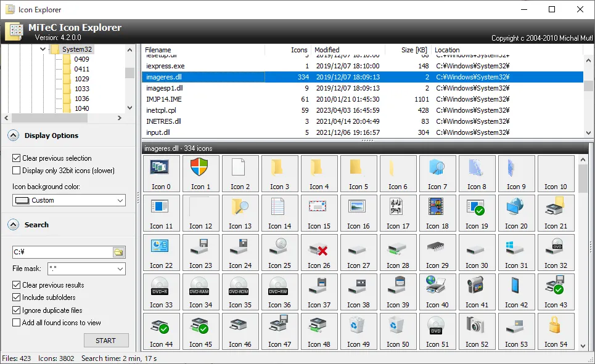The height and width of the screenshot is (364, 595).
Task: Sort list by Icons column
Action: (x=288, y=50)
